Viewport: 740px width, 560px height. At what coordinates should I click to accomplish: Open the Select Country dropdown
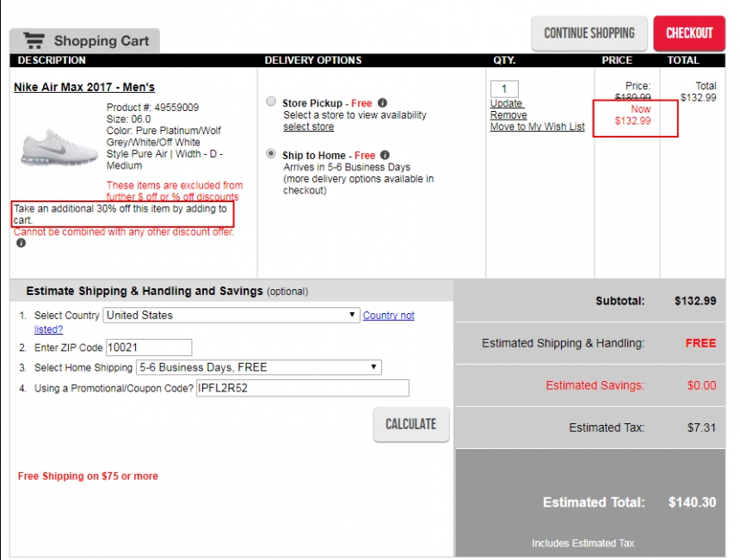coord(231,316)
